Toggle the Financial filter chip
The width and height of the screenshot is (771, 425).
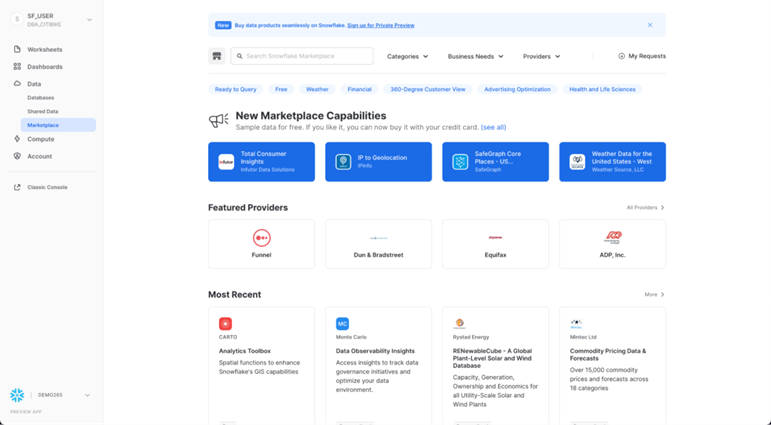pyautogui.click(x=359, y=89)
